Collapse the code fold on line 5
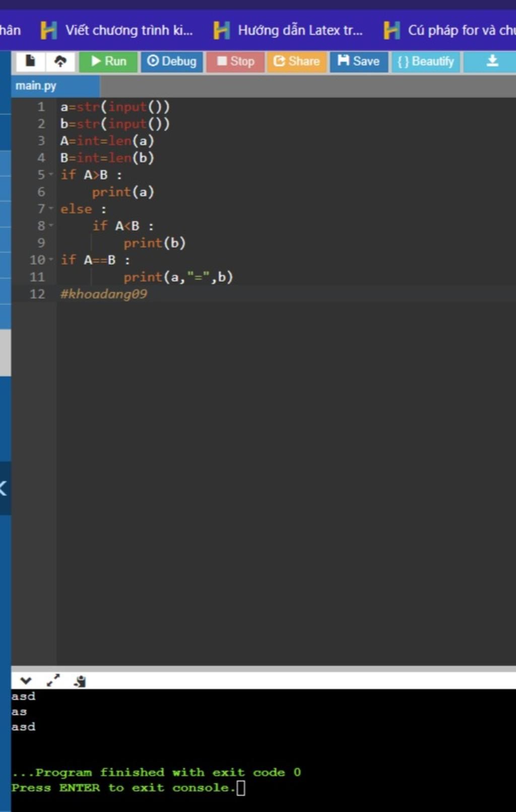 point(51,174)
